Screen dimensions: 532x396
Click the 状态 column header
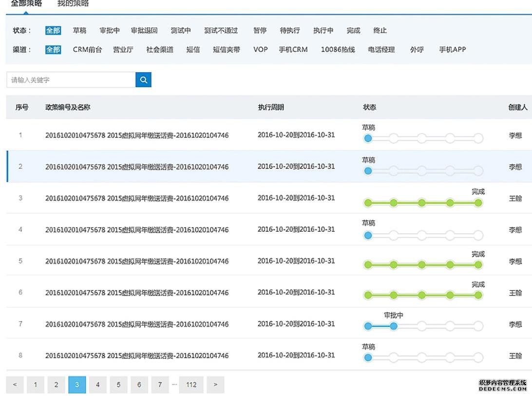pos(369,107)
